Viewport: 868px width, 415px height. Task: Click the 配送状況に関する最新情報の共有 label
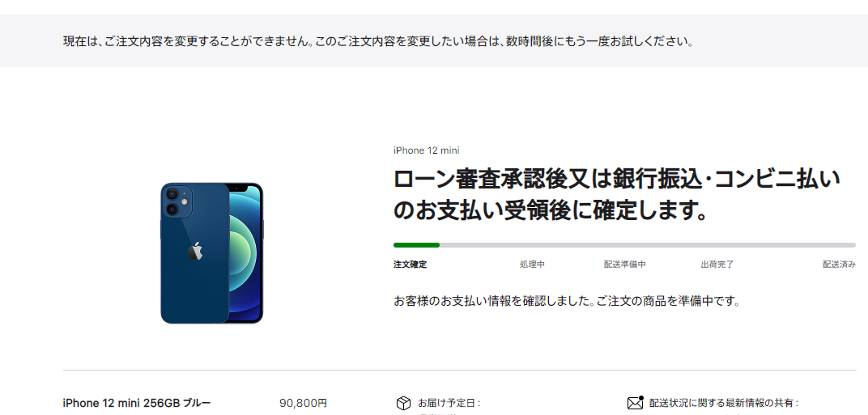(x=724, y=403)
